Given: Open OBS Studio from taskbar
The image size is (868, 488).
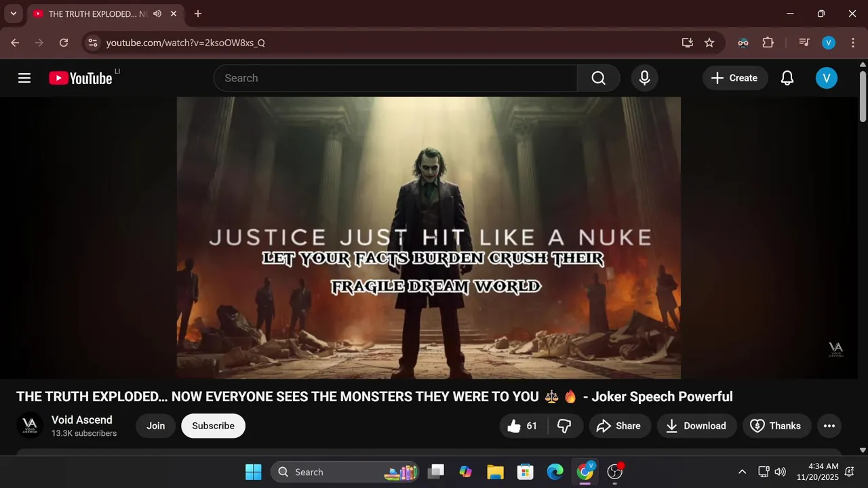Looking at the screenshot, I should [615, 472].
